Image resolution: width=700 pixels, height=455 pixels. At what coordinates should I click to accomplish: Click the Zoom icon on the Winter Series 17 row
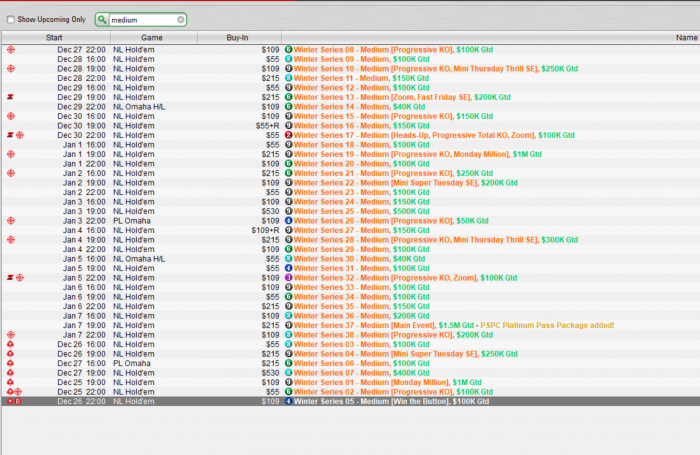[x=10, y=135]
